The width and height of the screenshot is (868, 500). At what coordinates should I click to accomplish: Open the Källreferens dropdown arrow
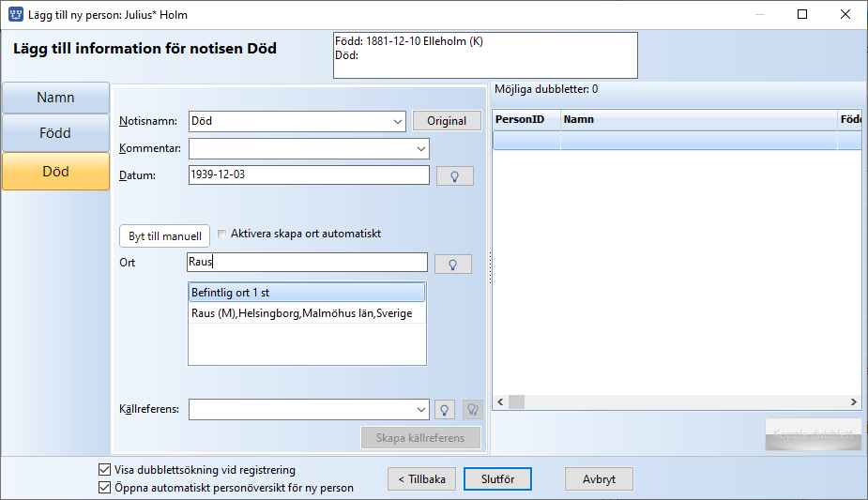coord(420,410)
